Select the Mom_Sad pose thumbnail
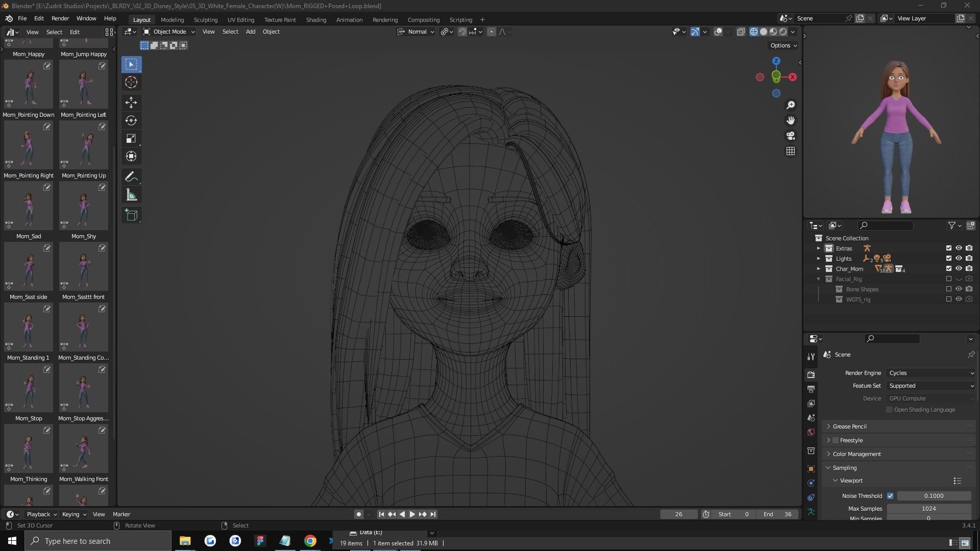 point(29,207)
